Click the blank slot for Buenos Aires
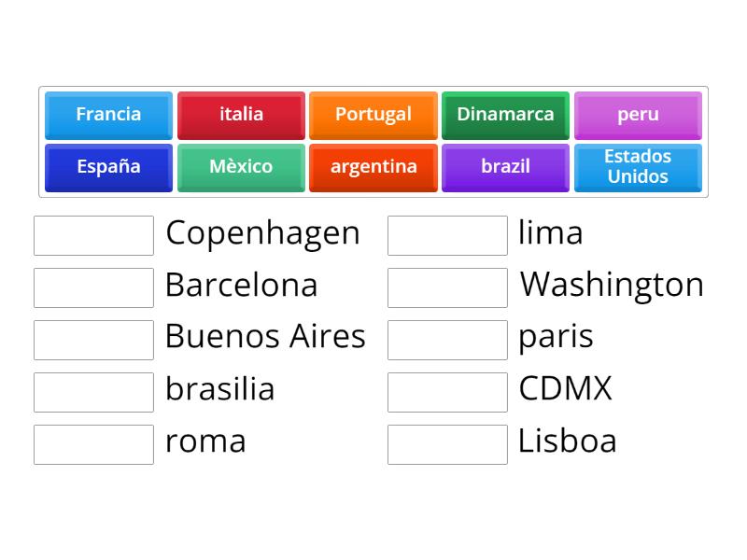The width and height of the screenshot is (747, 560). tap(93, 340)
